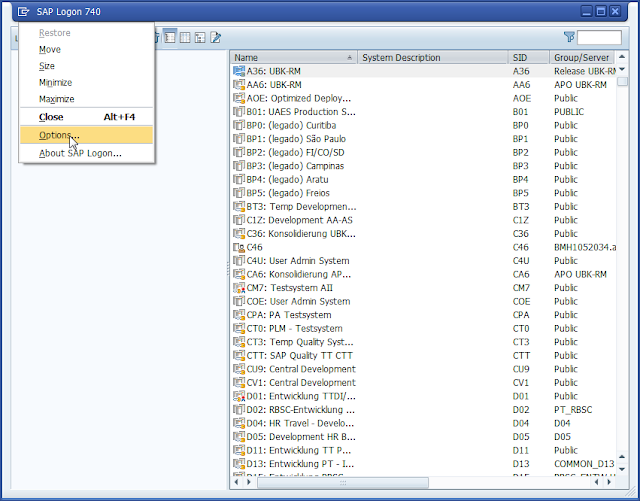Click the COMMON_D13 group cell
The image size is (640, 501).
pyautogui.click(x=584, y=464)
